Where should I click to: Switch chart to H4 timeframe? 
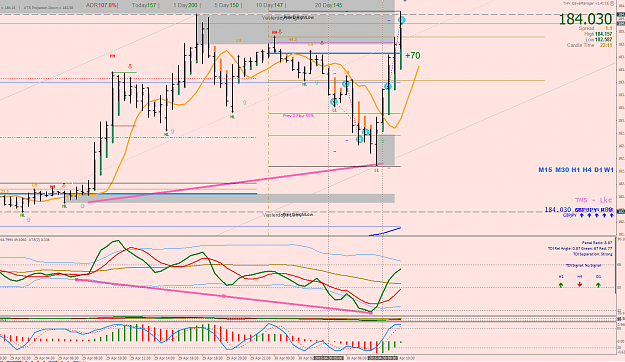[x=587, y=170]
